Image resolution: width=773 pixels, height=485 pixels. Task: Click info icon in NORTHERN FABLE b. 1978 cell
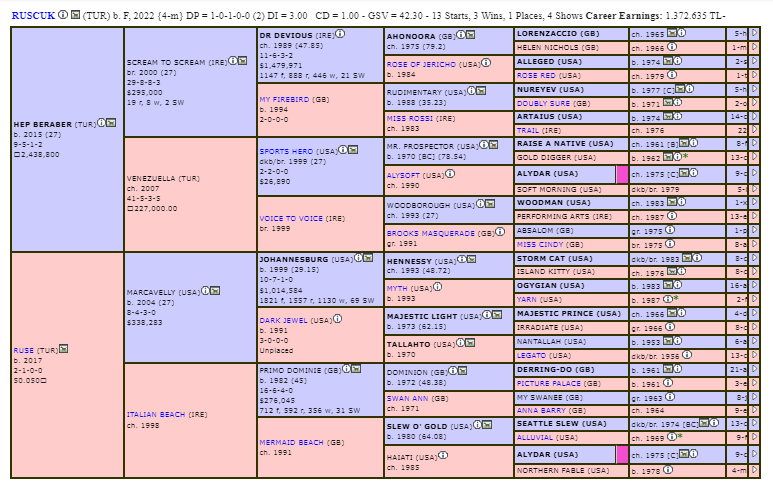click(668, 470)
